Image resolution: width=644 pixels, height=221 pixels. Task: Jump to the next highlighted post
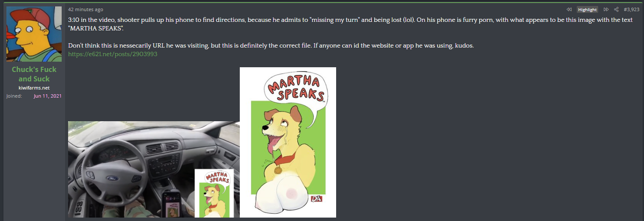(x=606, y=9)
